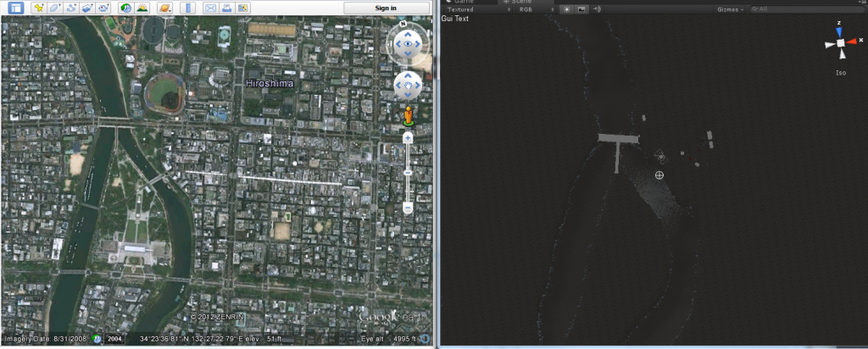
Task: Add an image overlay
Action: pyautogui.click(x=87, y=8)
